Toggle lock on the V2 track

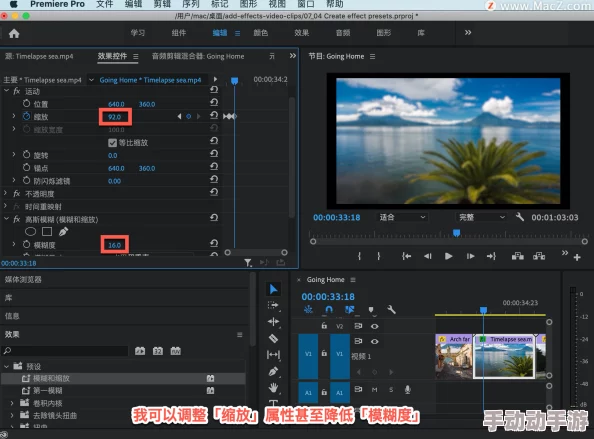324,326
